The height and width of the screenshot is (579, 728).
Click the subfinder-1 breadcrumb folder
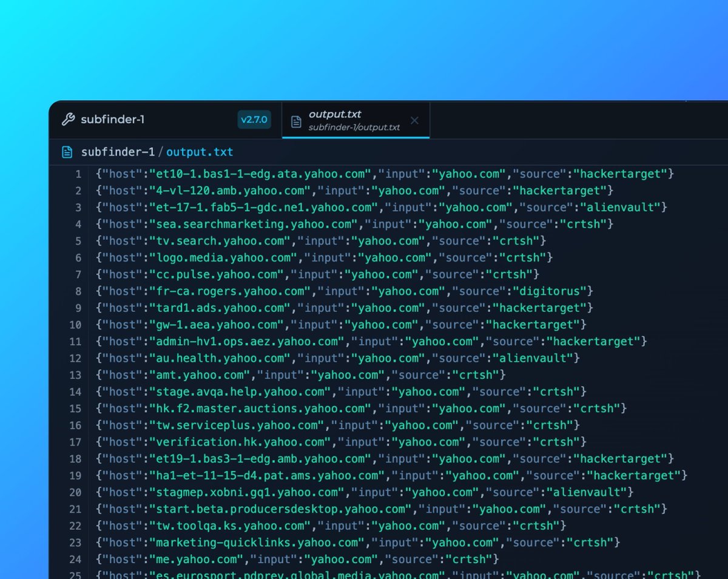[118, 152]
